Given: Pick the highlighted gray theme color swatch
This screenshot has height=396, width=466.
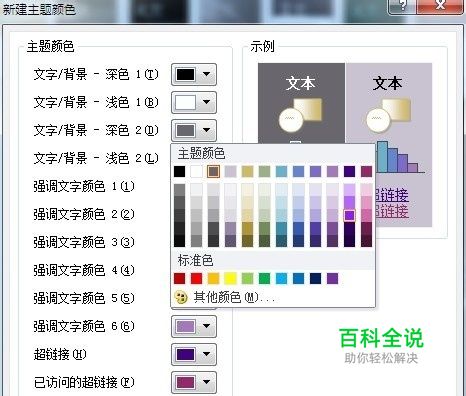Looking at the screenshot, I should [x=213, y=172].
